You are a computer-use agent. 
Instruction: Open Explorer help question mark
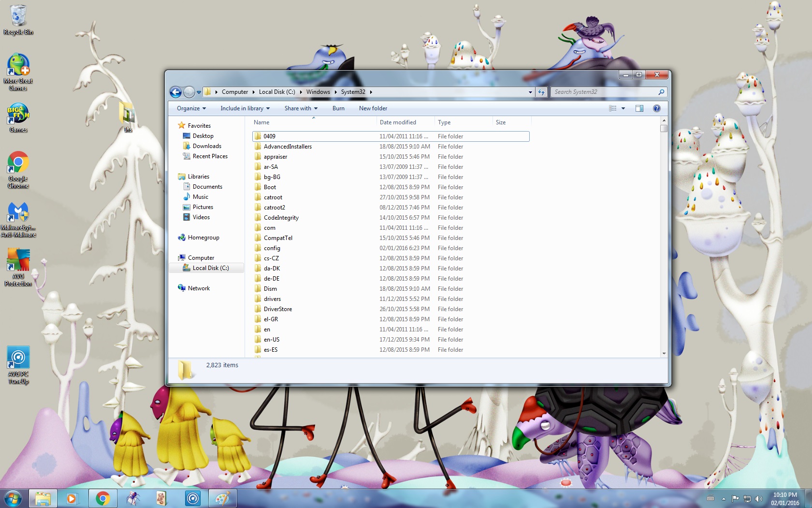656,108
